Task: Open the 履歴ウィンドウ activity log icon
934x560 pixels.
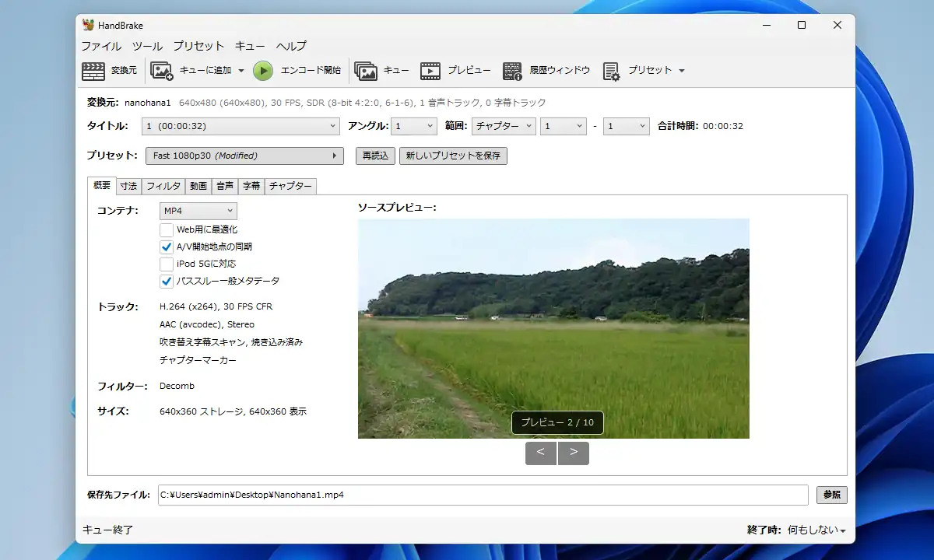Action: 512,71
